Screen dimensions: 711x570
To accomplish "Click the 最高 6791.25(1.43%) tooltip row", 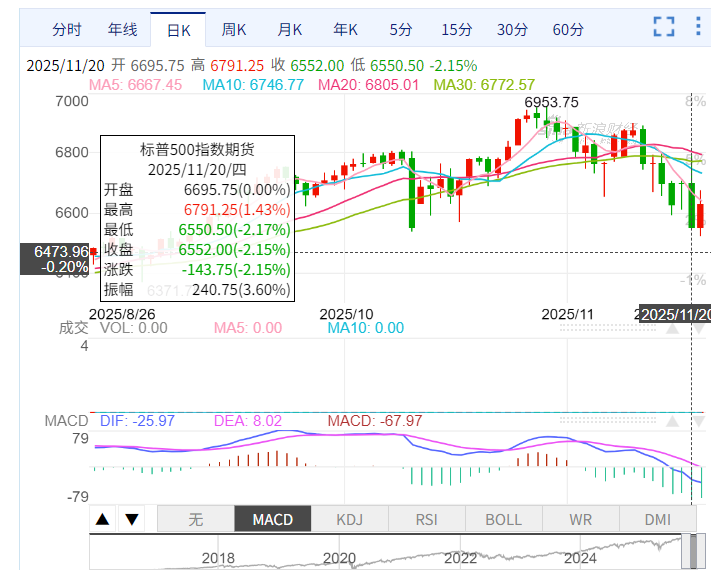I will (x=197, y=209).
